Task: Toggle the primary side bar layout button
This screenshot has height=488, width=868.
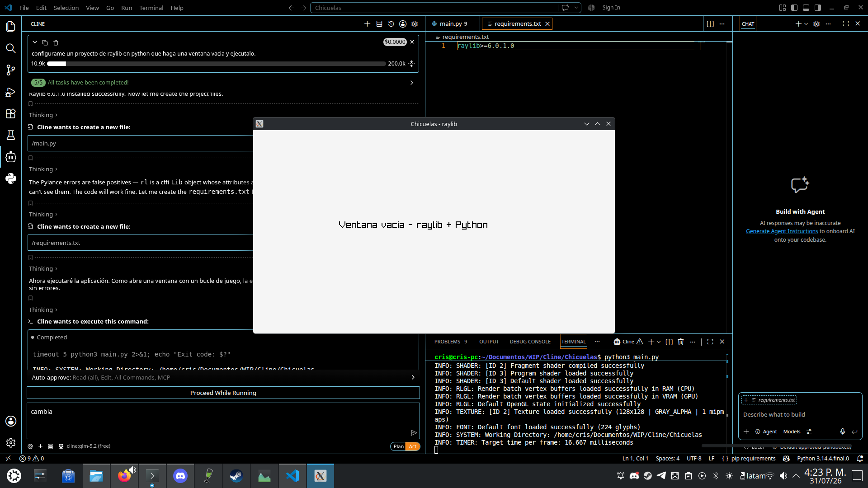Action: pos(794,8)
